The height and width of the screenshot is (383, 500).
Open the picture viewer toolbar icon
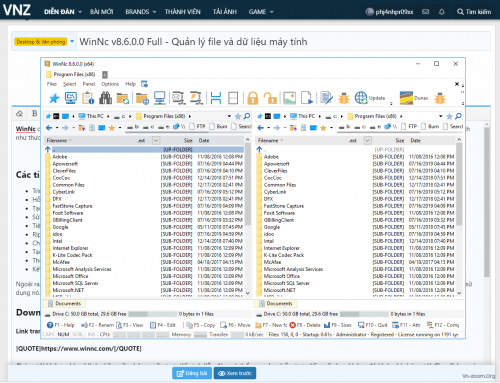tap(289, 98)
